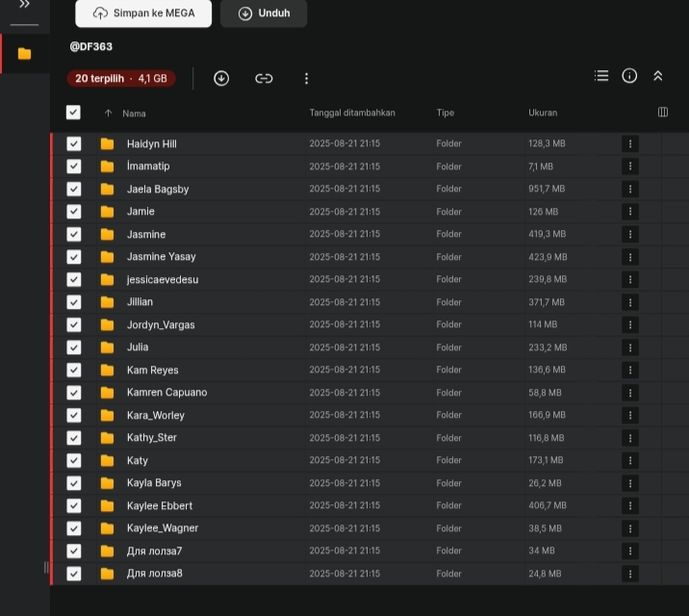Open the menu for Kamren Capuano row
This screenshot has height=616, width=689.
pyautogui.click(x=630, y=393)
